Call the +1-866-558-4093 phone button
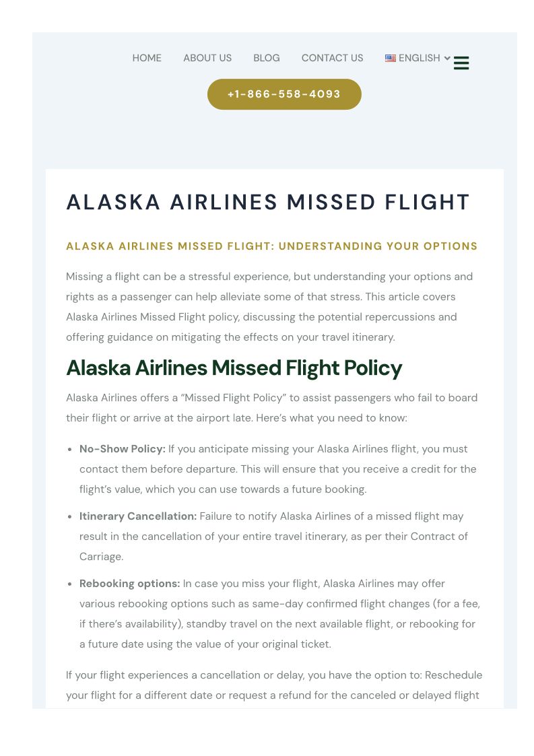The image size is (534, 756). (x=284, y=94)
